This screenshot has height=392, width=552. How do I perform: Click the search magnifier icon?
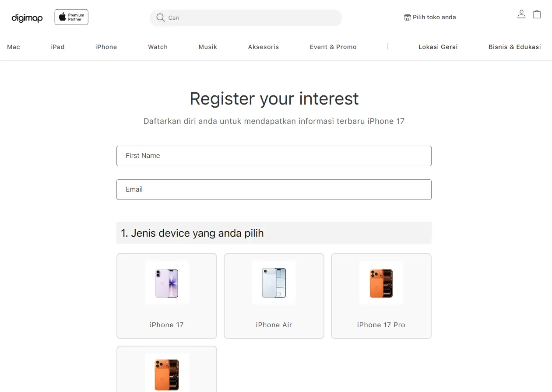pyautogui.click(x=161, y=17)
